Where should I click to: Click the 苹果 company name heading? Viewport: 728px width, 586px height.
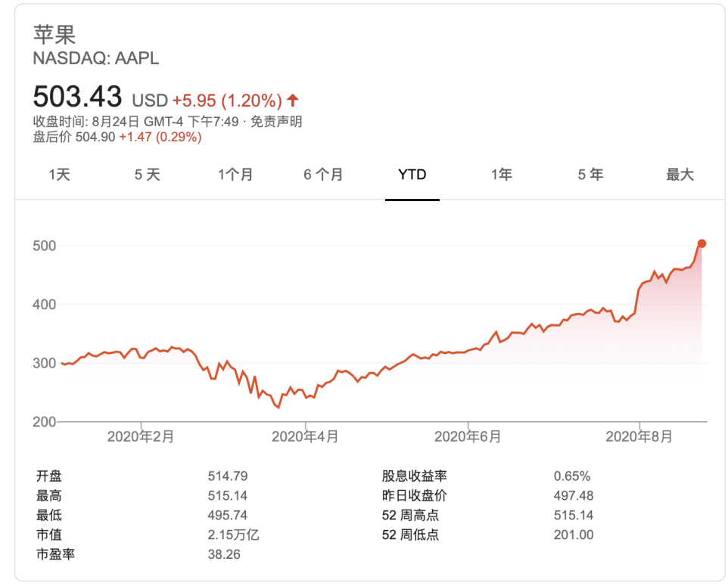(55, 34)
